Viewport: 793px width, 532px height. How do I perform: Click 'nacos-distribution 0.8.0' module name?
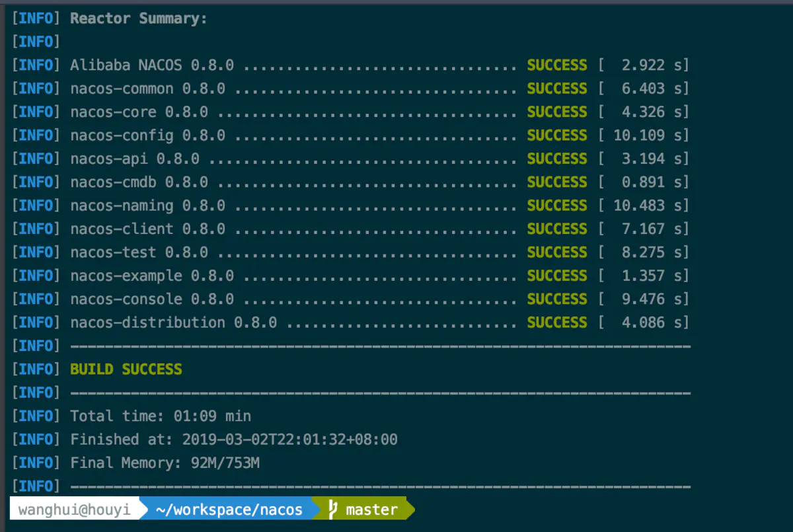pyautogui.click(x=174, y=323)
